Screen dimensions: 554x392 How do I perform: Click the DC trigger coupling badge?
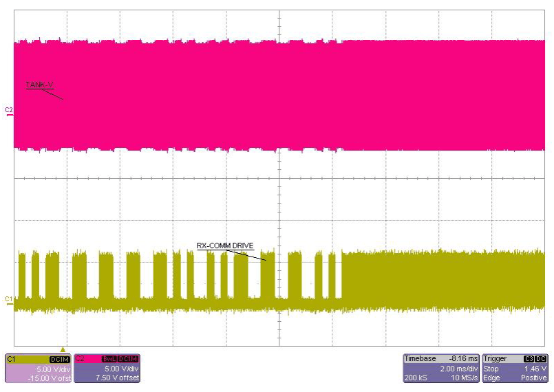pyautogui.click(x=542, y=359)
